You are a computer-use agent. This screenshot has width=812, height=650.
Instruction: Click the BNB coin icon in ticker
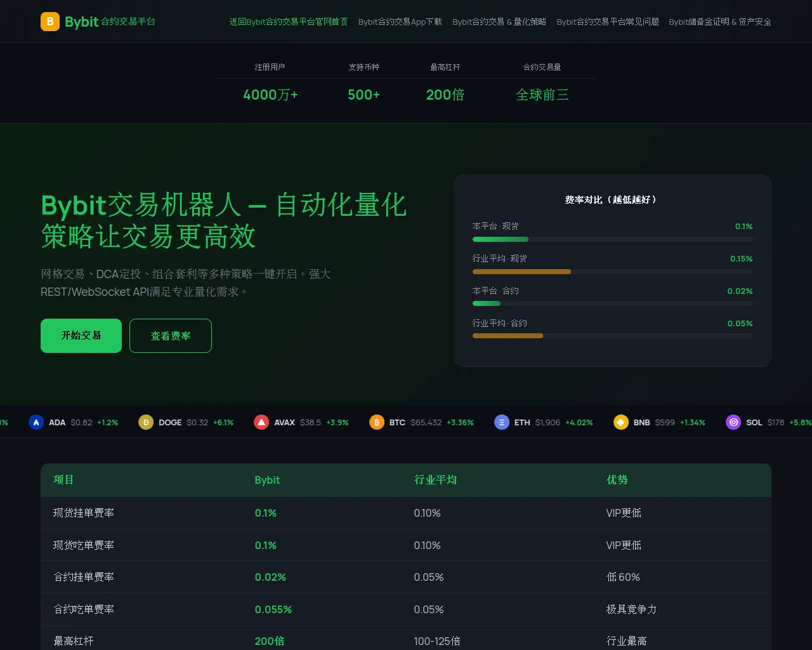point(621,422)
